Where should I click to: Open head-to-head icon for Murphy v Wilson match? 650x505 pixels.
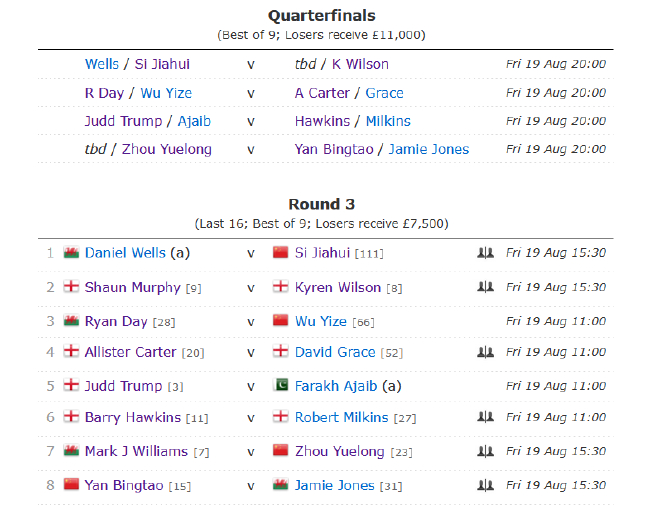pyautogui.click(x=486, y=287)
